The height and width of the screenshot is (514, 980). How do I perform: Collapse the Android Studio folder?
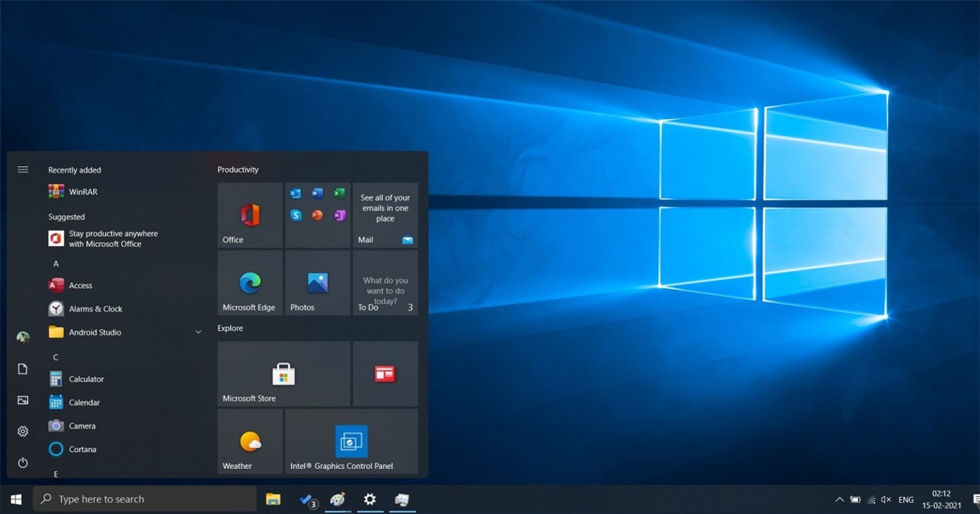pos(198,332)
